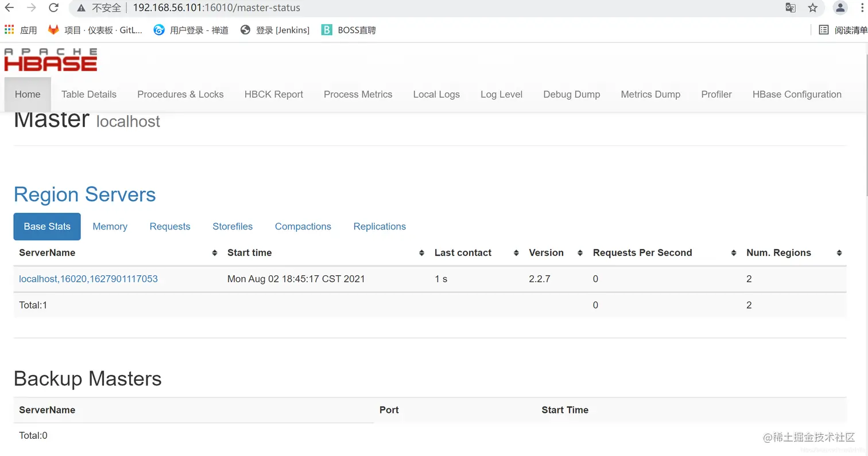This screenshot has height=456, width=868.
Task: Click the browser forward arrow
Action: pos(32,8)
